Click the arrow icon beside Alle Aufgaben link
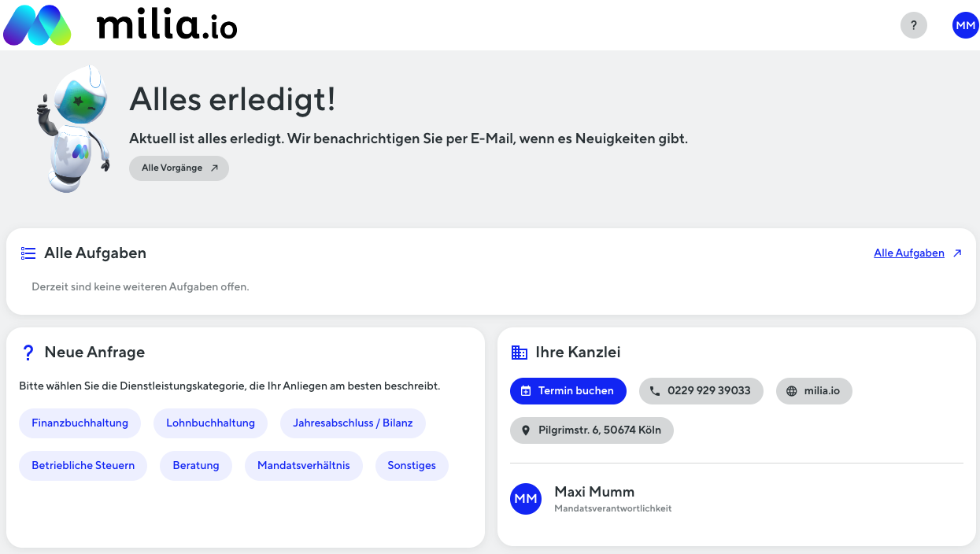Image resolution: width=980 pixels, height=554 pixels. (x=957, y=253)
